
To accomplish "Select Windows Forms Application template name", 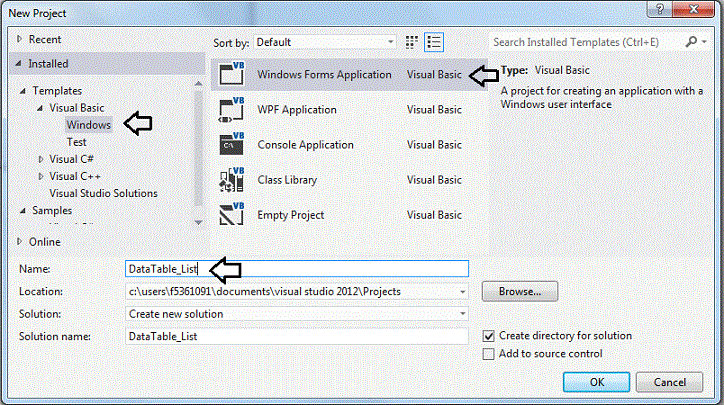I will [324, 74].
